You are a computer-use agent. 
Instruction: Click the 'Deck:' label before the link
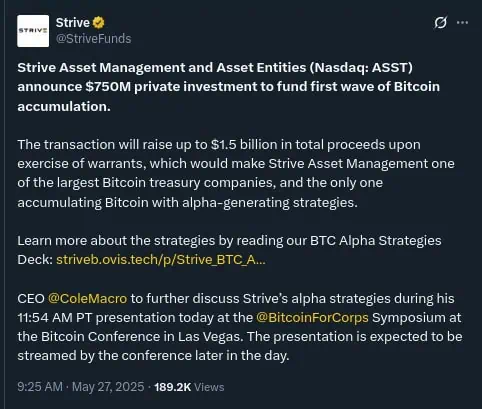[35, 259]
